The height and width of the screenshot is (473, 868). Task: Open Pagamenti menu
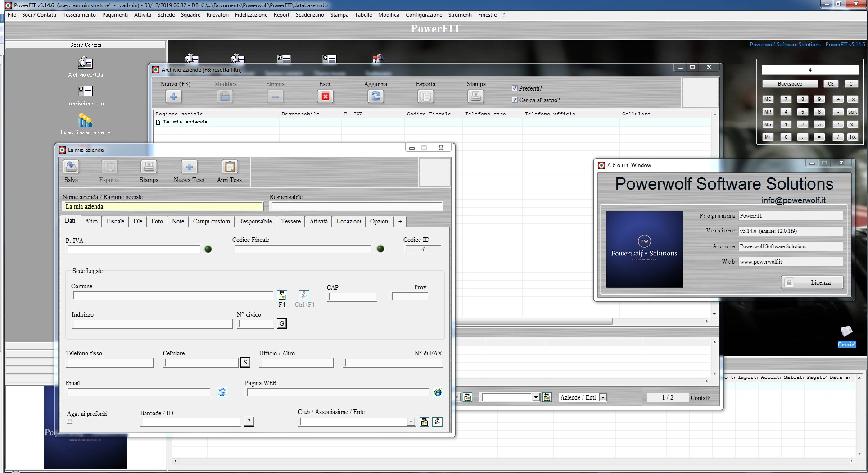pyautogui.click(x=115, y=15)
